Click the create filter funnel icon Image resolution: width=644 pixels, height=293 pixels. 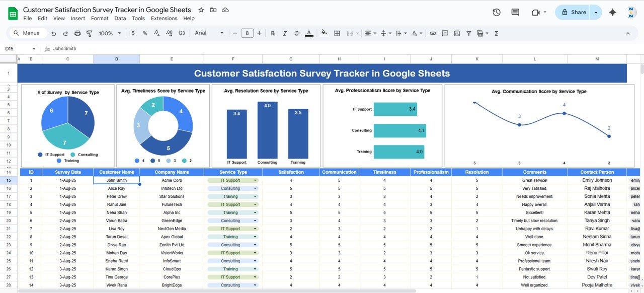pos(469,33)
